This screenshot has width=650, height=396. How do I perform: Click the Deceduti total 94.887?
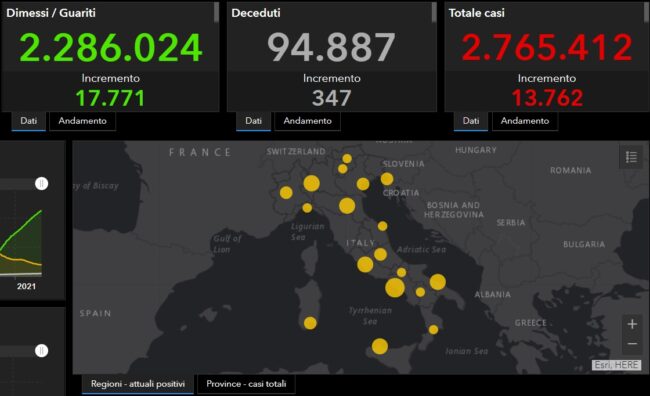pos(331,48)
